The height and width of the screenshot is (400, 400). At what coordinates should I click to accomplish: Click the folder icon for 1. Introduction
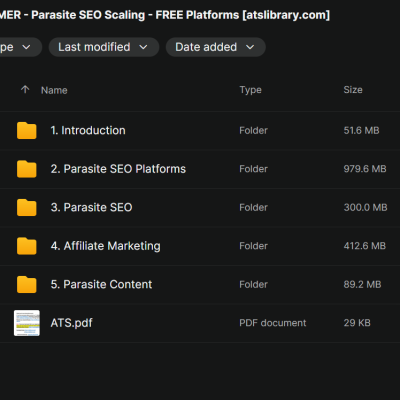pos(27,130)
